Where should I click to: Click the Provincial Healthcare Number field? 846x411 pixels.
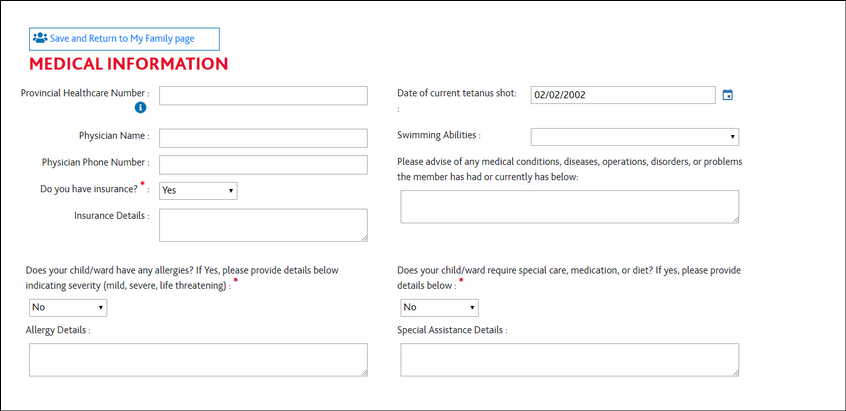[x=263, y=95]
